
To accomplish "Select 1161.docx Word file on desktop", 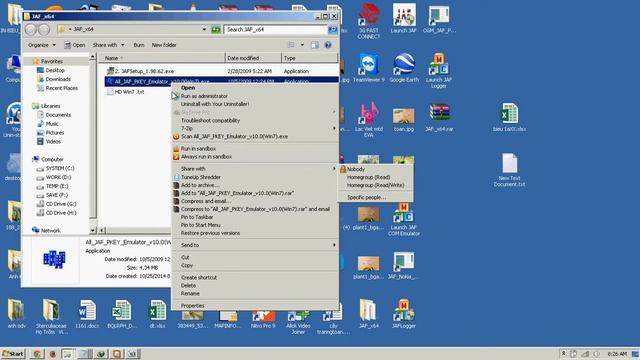I will pyautogui.click(x=87, y=313).
